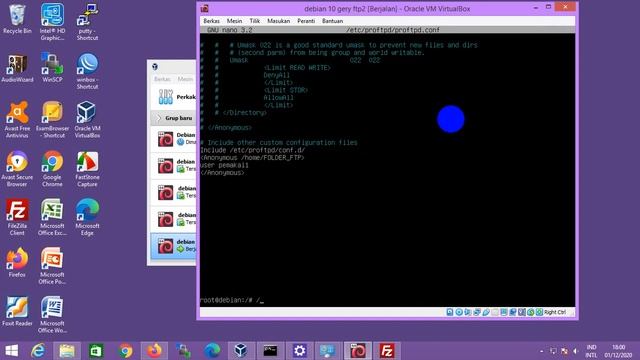Minimize the Debian VM window
Screen dimensions: 640x360
(536, 7)
